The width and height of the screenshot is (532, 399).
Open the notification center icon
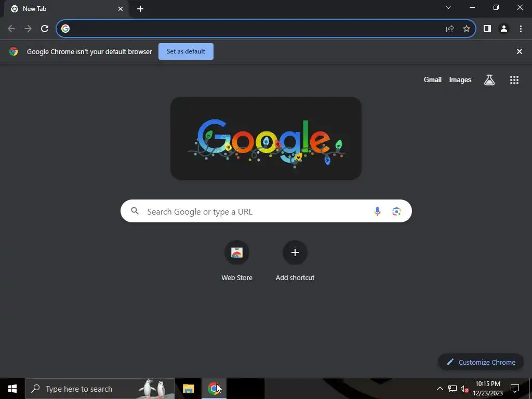515,389
